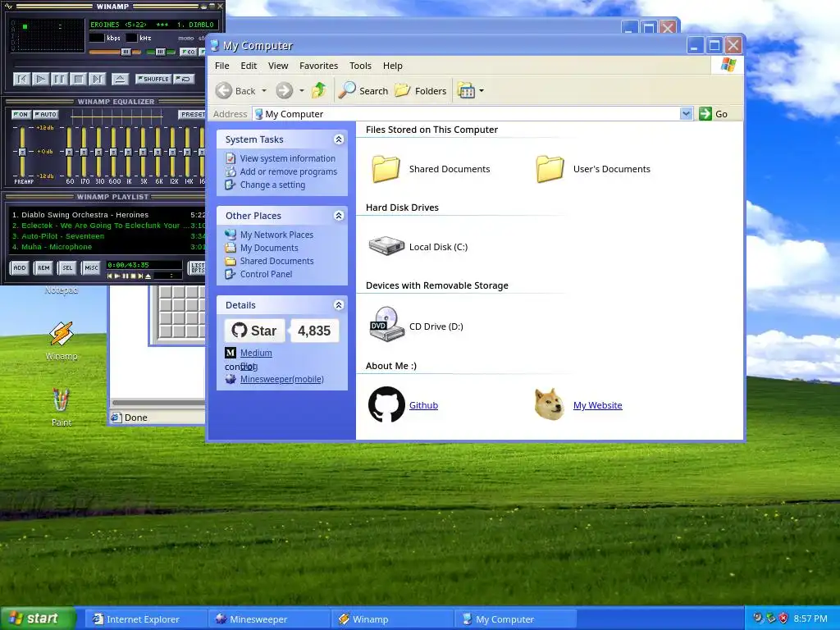Click the Go button beside address bar
The height and width of the screenshot is (630, 840).
click(714, 113)
